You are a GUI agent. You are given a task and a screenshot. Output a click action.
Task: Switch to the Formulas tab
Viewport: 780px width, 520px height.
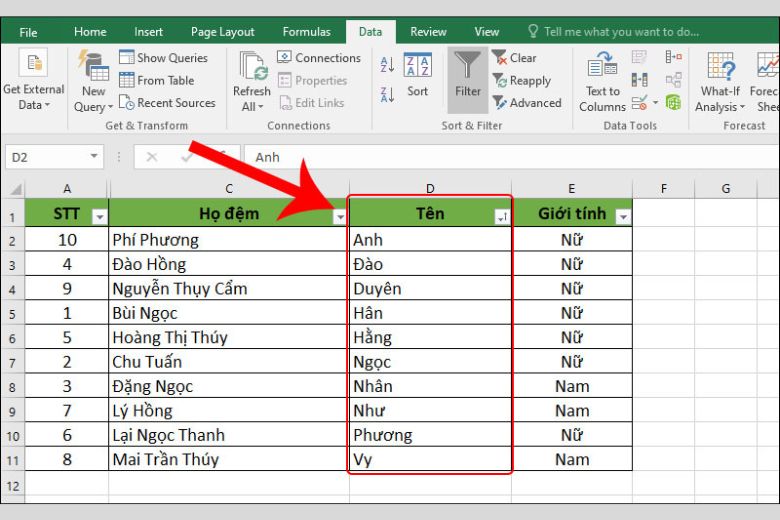[x=306, y=32]
